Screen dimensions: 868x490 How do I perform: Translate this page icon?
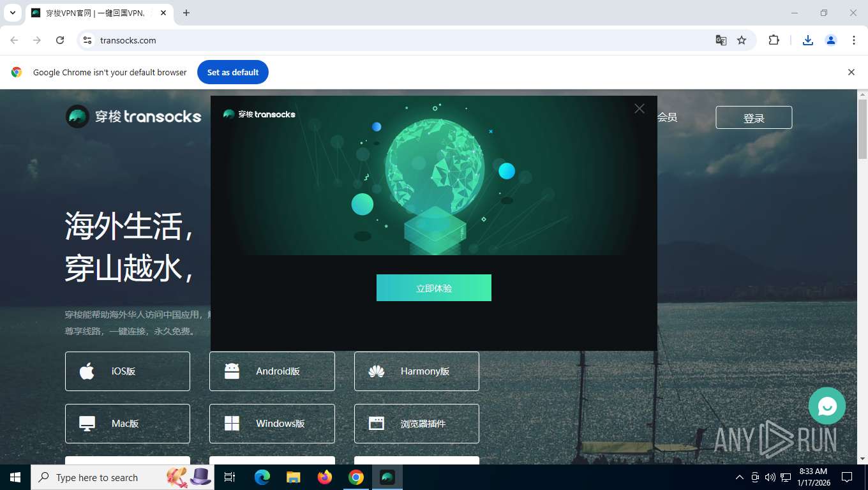721,40
